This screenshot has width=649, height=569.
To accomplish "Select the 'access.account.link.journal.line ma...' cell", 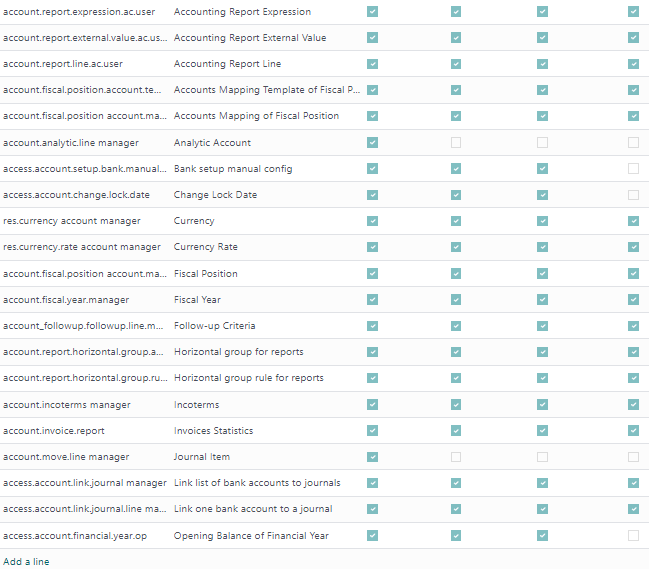I will coord(85,509).
